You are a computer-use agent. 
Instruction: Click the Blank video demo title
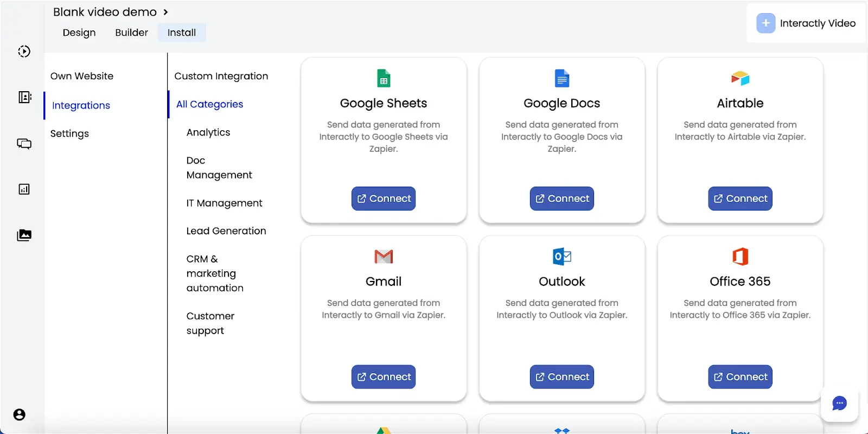point(105,12)
